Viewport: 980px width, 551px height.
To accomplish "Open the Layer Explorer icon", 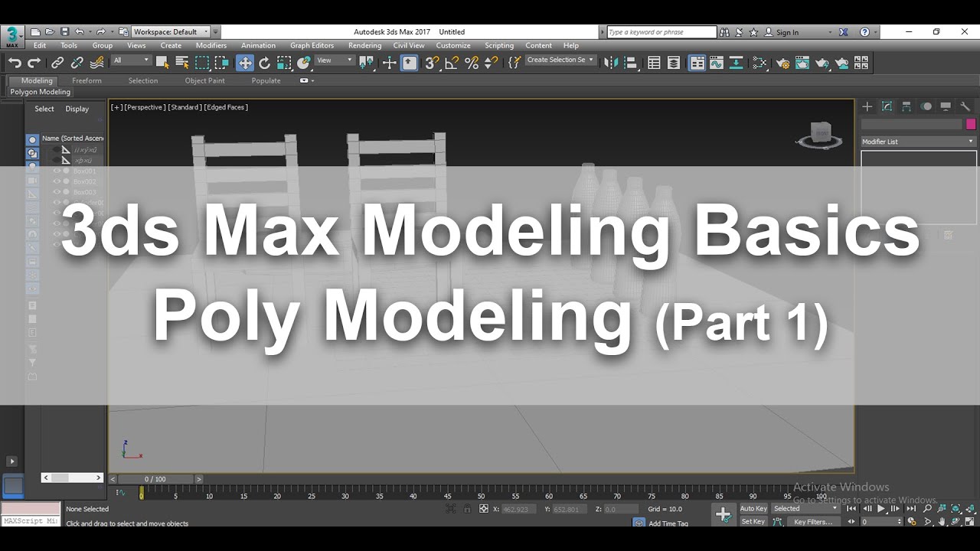I will pos(674,63).
